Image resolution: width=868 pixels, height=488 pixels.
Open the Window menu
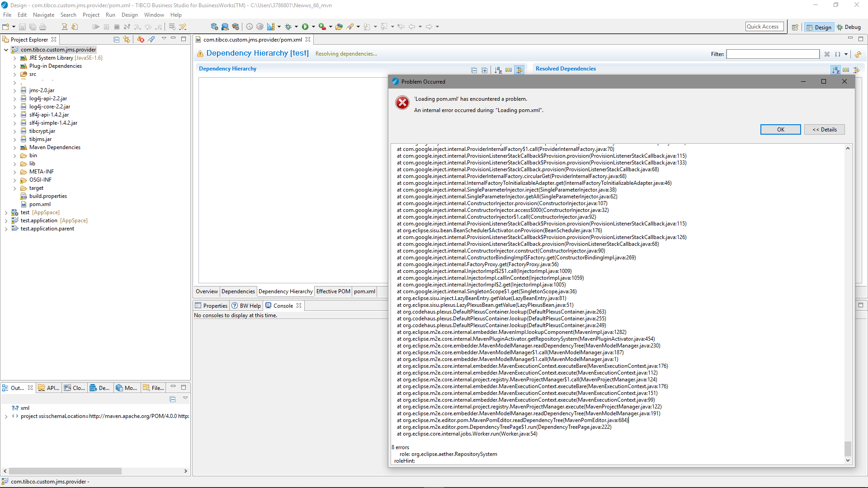154,15
